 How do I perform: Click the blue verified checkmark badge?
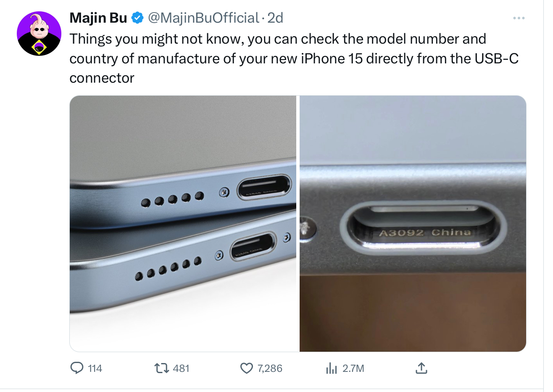pos(137,18)
